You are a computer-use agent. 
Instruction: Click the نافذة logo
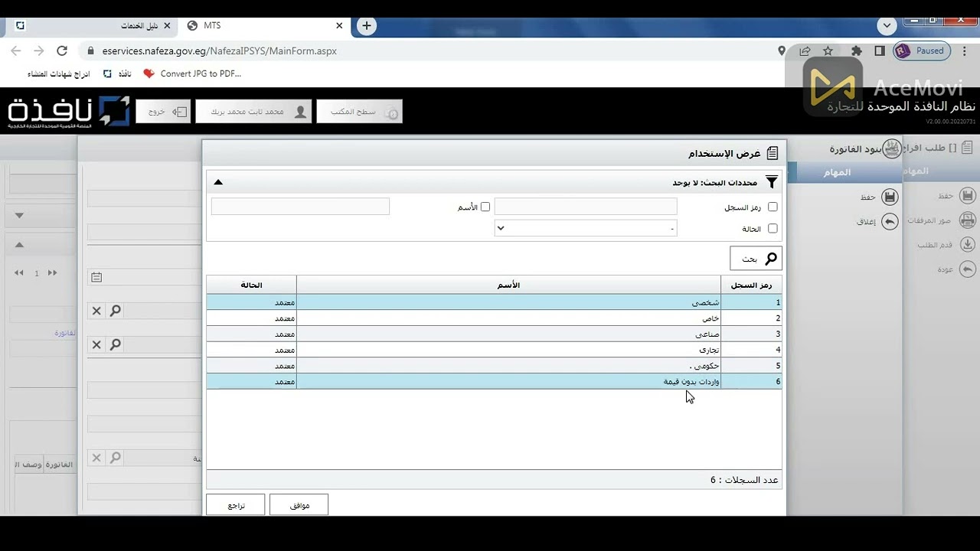coord(68,112)
